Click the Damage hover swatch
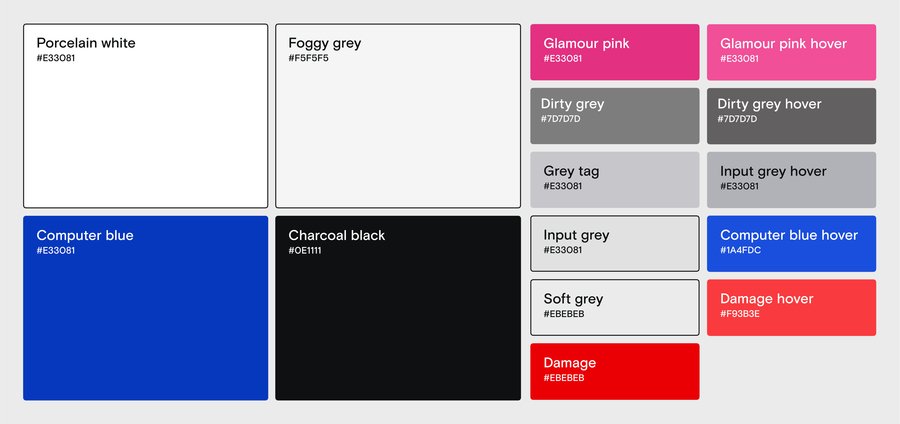900x424 pixels. point(791,308)
